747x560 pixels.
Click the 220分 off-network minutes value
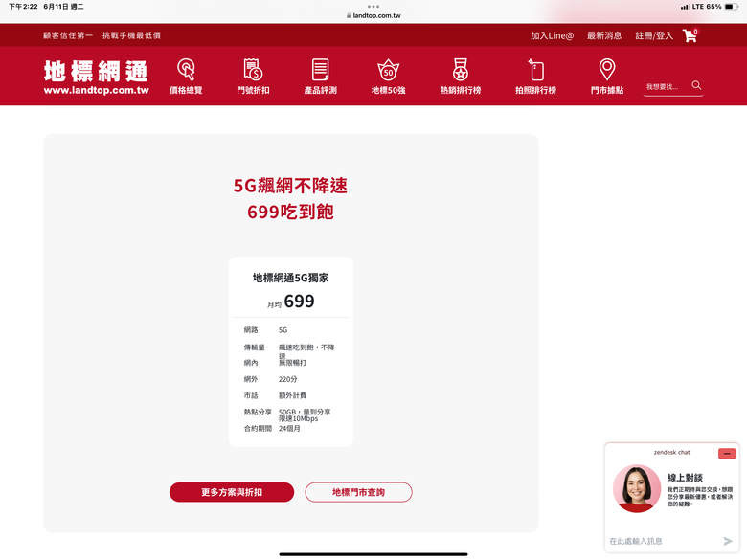[287, 379]
